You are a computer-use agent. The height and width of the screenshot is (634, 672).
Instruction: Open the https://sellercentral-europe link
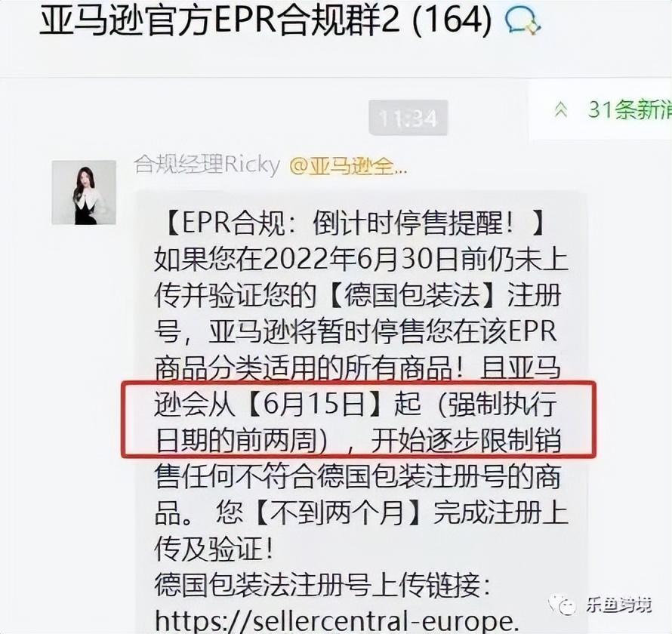click(x=334, y=620)
